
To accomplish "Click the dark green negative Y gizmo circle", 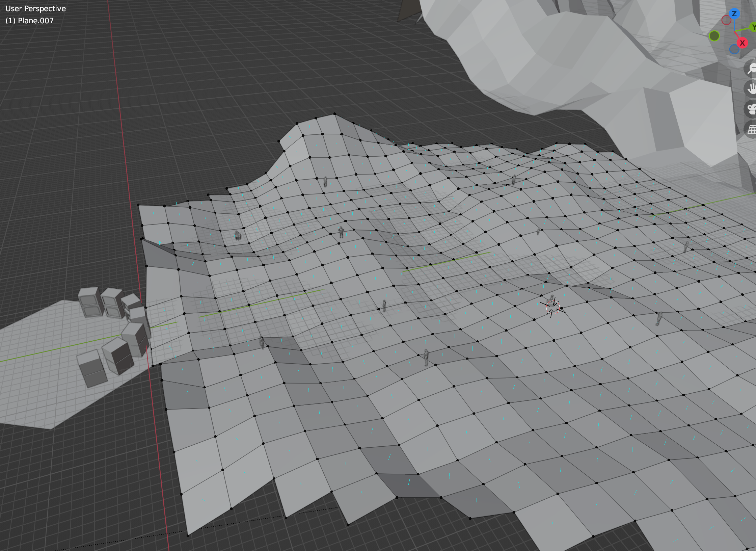I will point(714,36).
